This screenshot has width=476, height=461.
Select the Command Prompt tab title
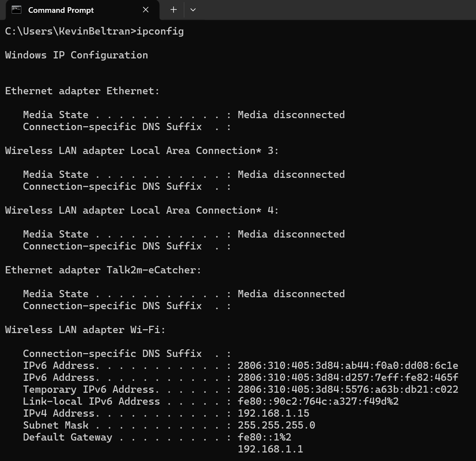pyautogui.click(x=61, y=10)
